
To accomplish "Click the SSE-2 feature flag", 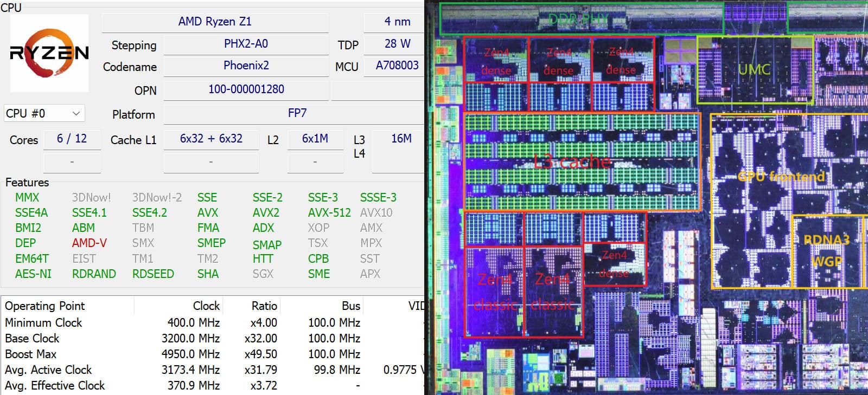I will (x=267, y=198).
